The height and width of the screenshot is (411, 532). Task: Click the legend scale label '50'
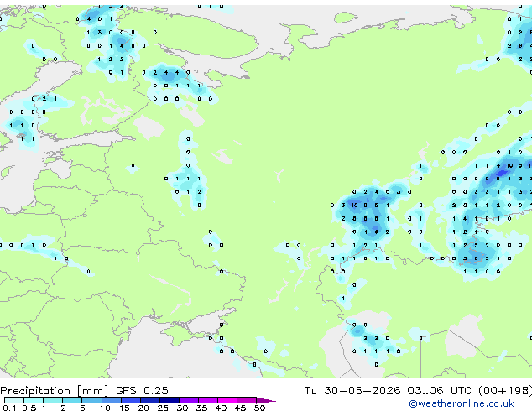coord(260,408)
